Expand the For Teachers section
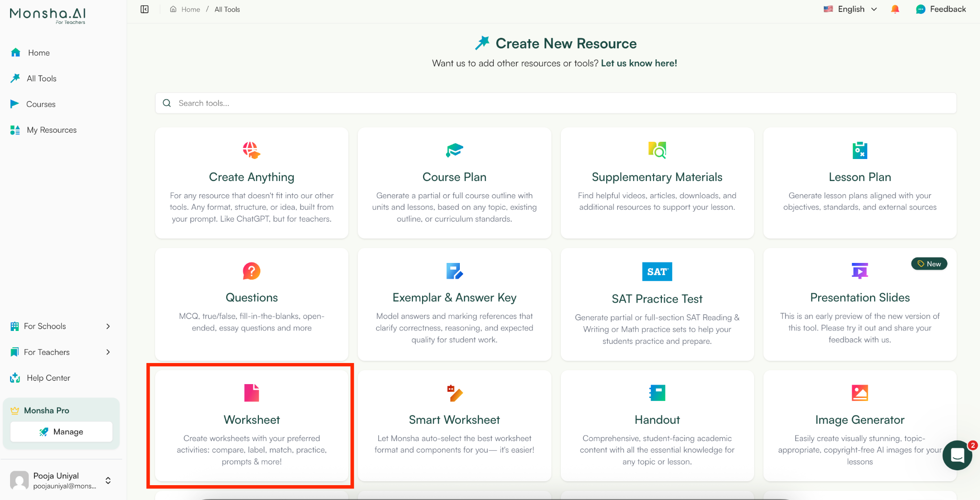Viewport: 980px width, 500px height. [x=60, y=352]
